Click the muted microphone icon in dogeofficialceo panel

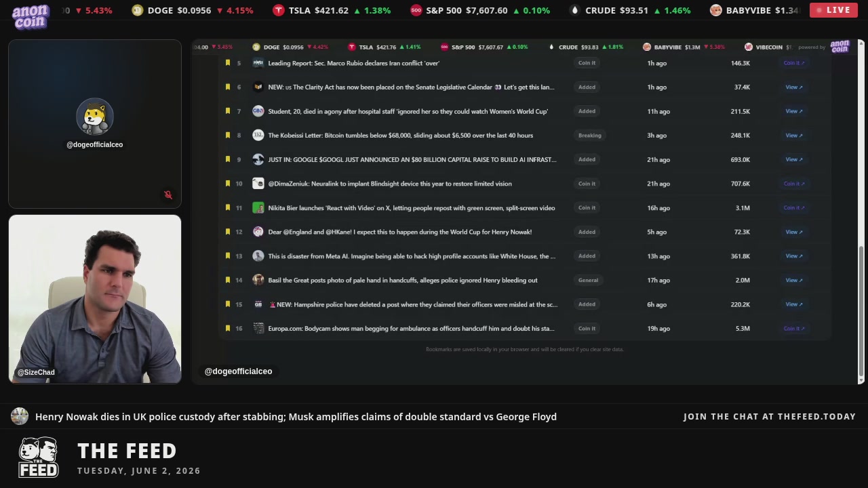[x=168, y=195]
